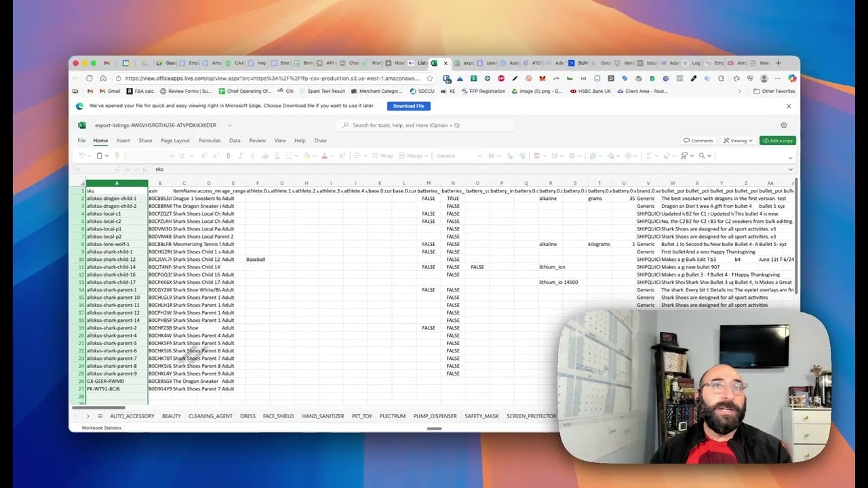Select cell allskus-dragon-child-1
The height and width of the screenshot is (488, 868).
(x=117, y=199)
